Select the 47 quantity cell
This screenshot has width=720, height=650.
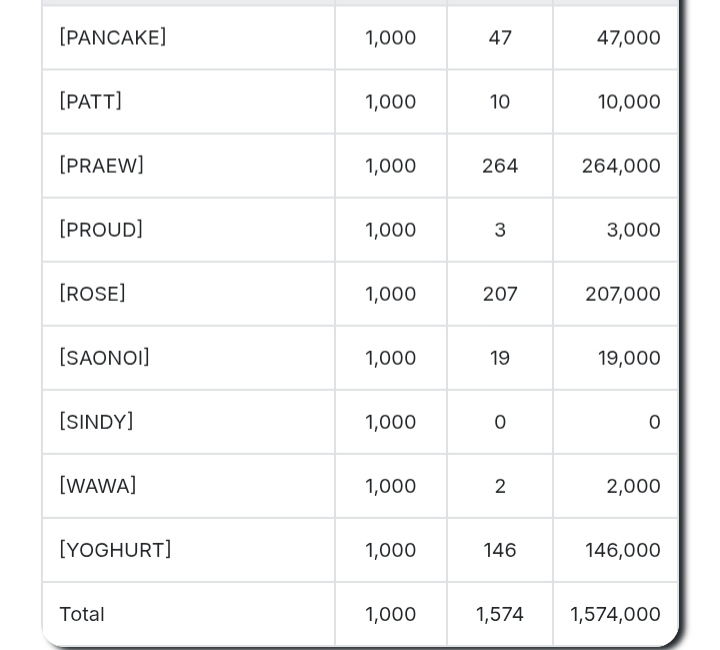click(500, 38)
